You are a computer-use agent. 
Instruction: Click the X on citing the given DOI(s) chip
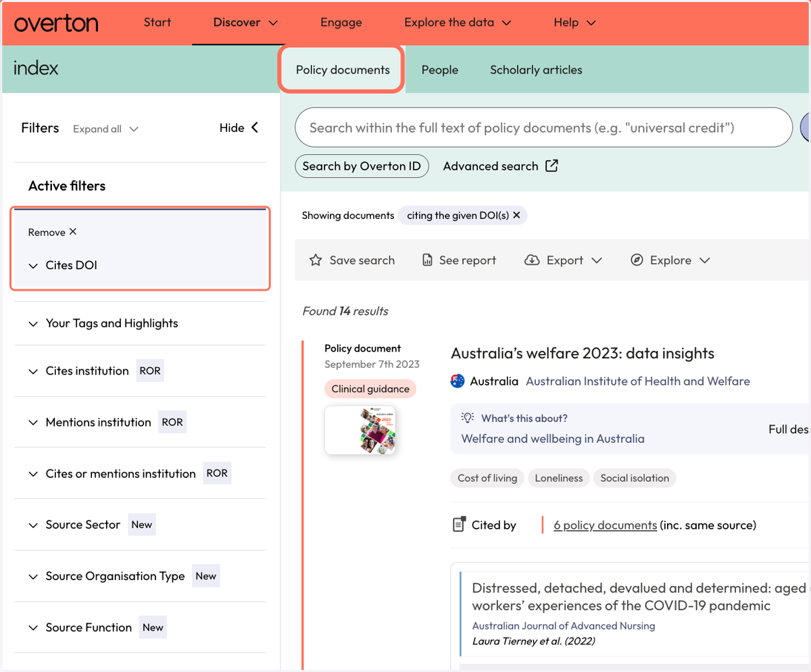pos(516,215)
